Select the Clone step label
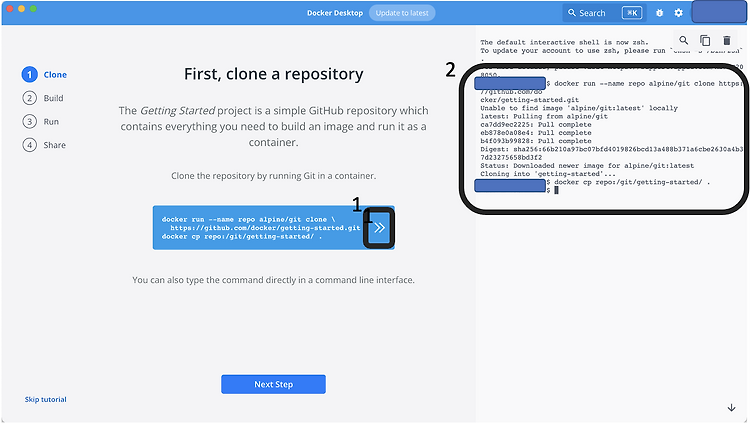The image size is (750, 423). pos(55,75)
